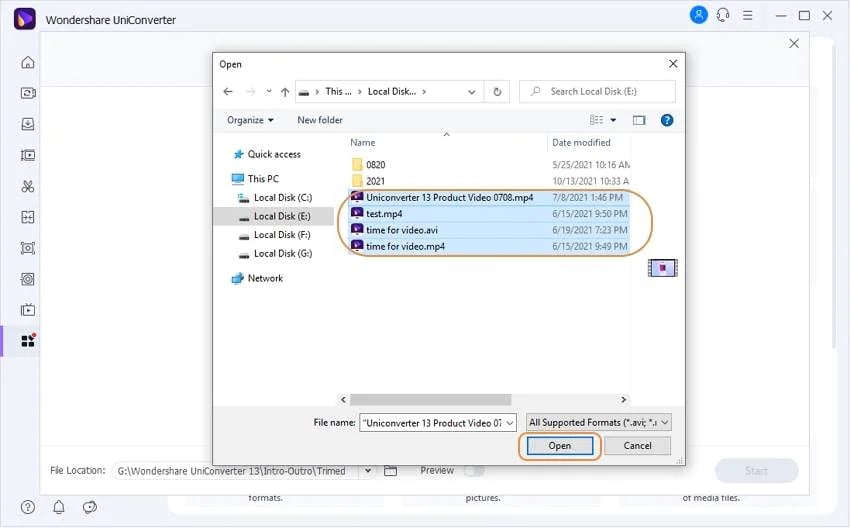This screenshot has width=850, height=528.
Task: Select This PC in navigation pane
Action: [x=263, y=179]
